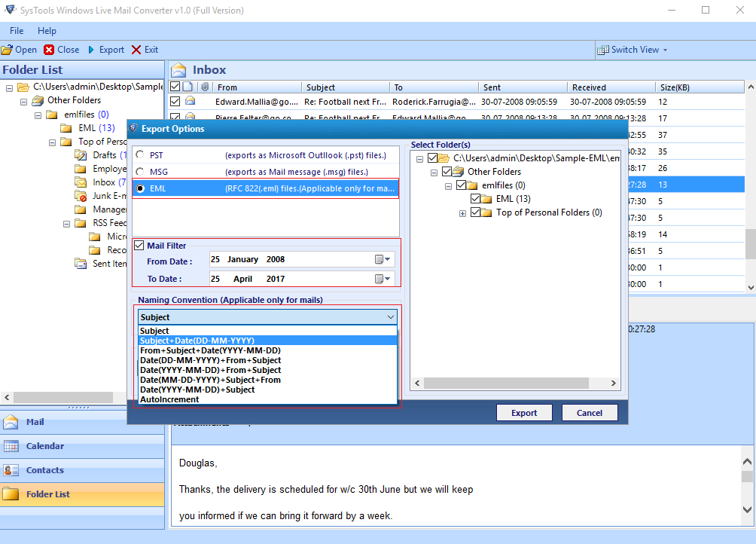
Task: Uncheck EML (13) in Select Folder(s)
Action: 475,198
